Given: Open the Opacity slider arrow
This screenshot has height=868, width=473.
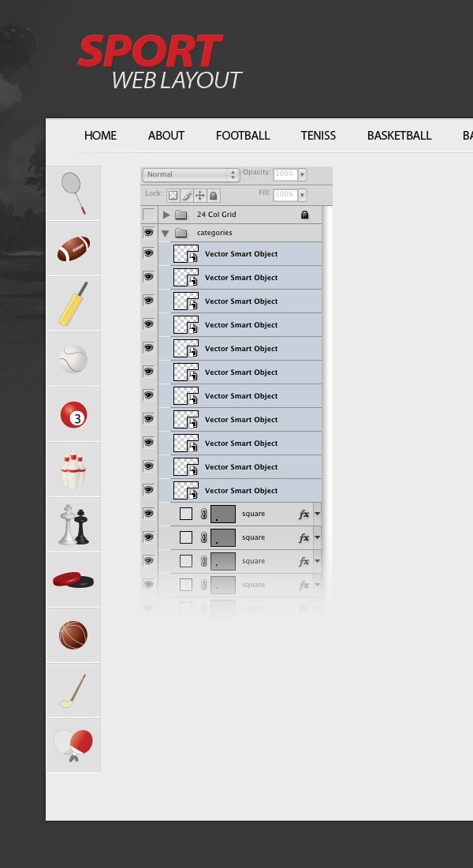Looking at the screenshot, I should tap(303, 174).
